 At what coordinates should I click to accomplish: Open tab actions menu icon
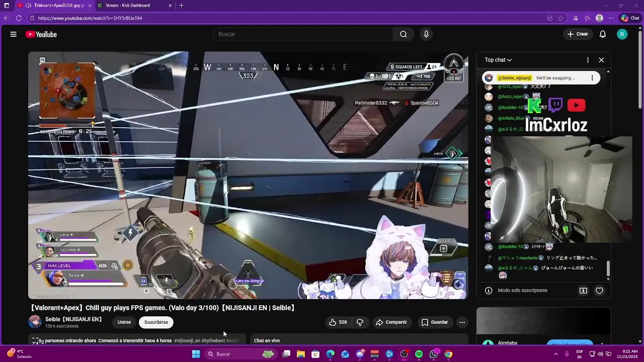7,6
